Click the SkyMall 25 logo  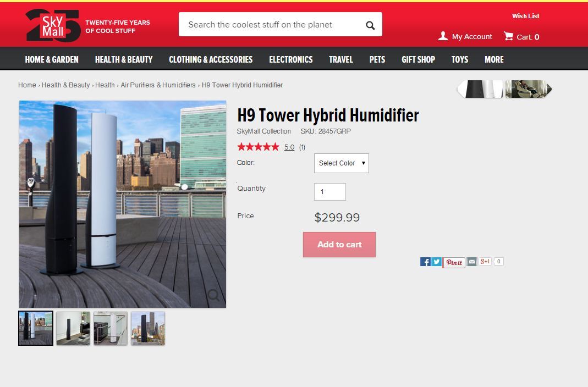click(x=53, y=25)
